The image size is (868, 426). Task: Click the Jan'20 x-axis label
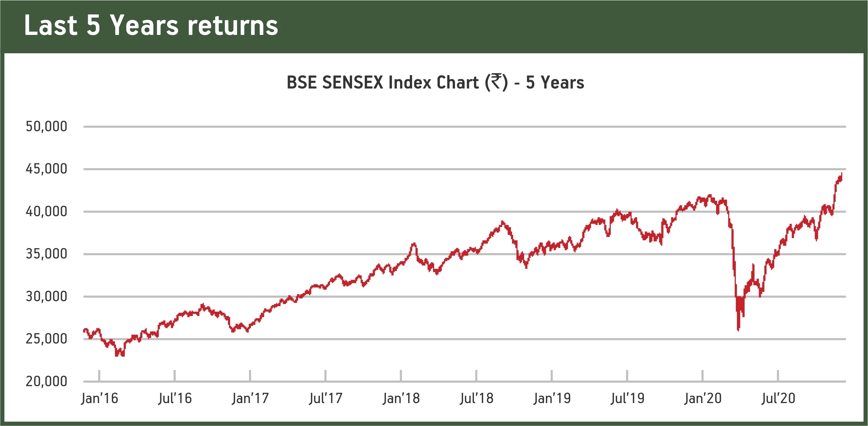pos(703,398)
